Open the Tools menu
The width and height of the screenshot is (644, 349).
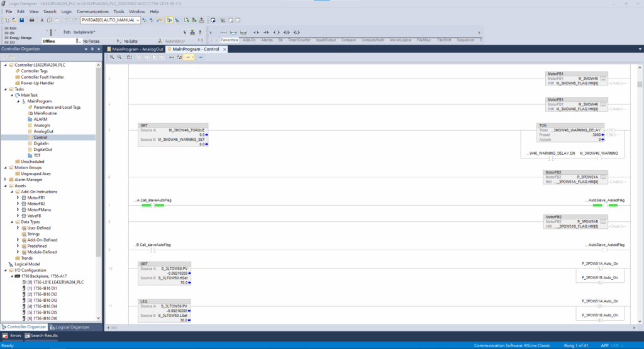click(x=119, y=11)
